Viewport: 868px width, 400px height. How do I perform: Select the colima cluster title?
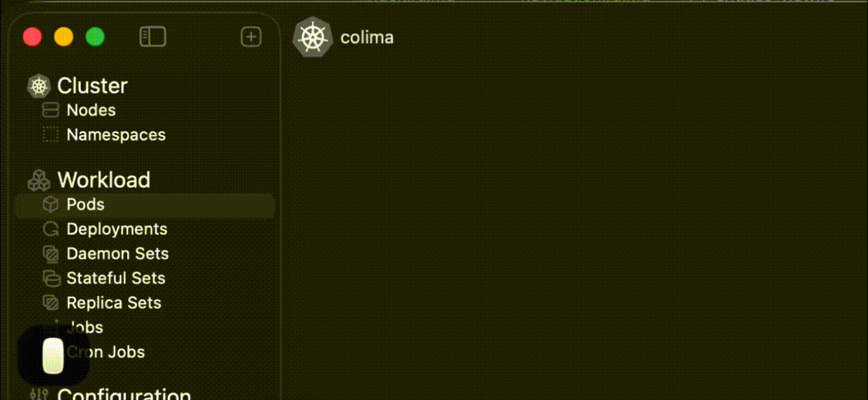pos(367,37)
